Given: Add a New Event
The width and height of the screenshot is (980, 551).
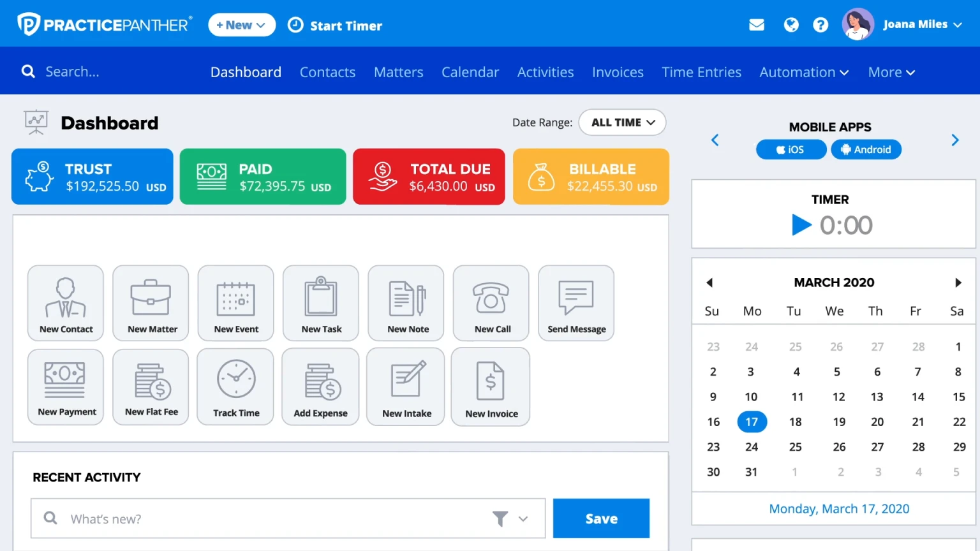Looking at the screenshot, I should coord(235,303).
